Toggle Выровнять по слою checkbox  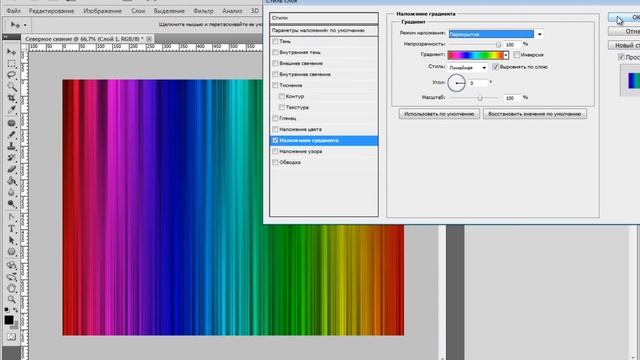(496, 67)
